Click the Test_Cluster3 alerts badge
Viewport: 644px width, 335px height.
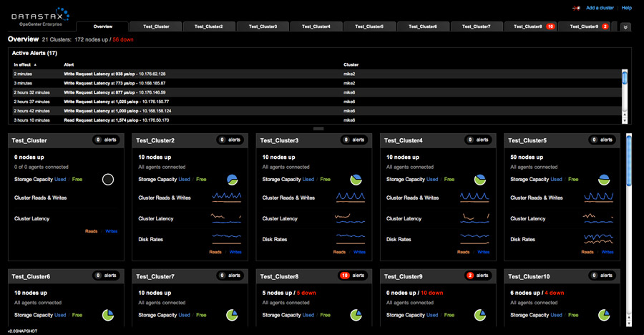tap(354, 140)
